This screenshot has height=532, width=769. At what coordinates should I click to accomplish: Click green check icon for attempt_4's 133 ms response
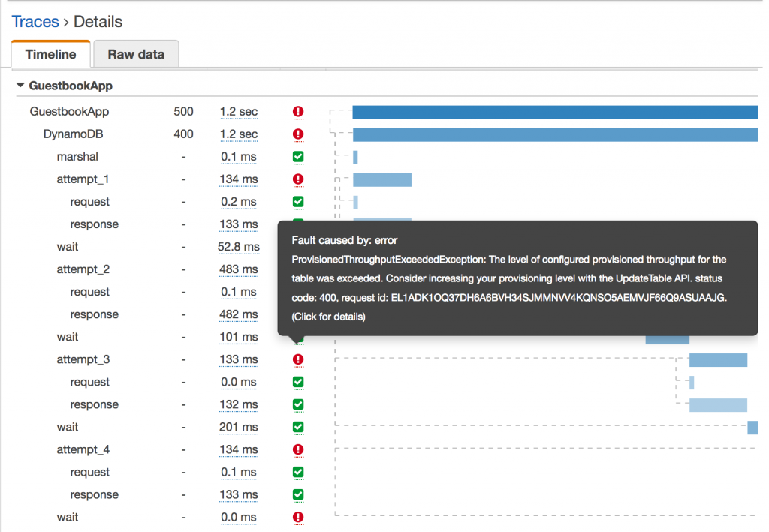pos(298,494)
